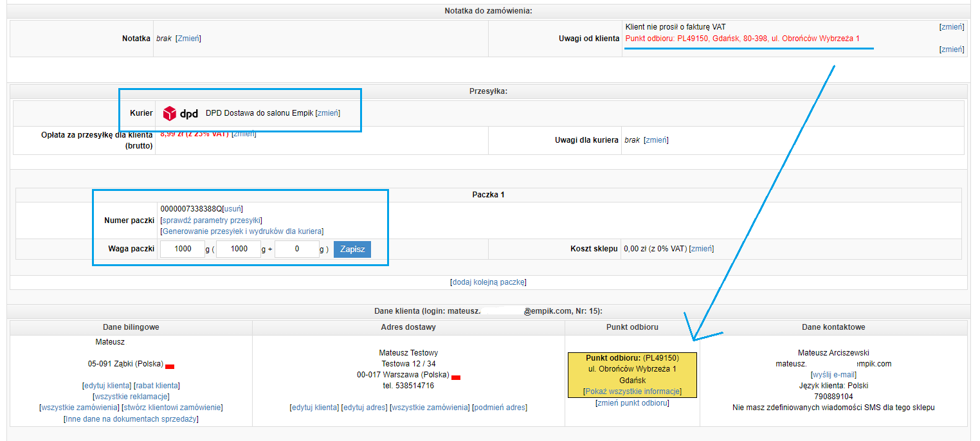Click the red flag beside Ząbki (Polska)

(x=170, y=366)
